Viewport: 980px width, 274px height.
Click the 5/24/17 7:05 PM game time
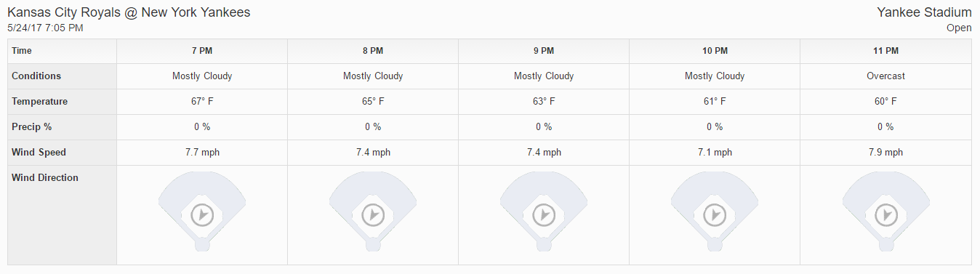point(45,28)
